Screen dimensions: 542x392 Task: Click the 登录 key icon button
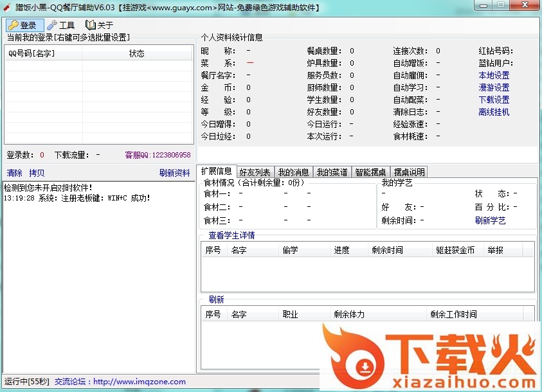[x=25, y=25]
